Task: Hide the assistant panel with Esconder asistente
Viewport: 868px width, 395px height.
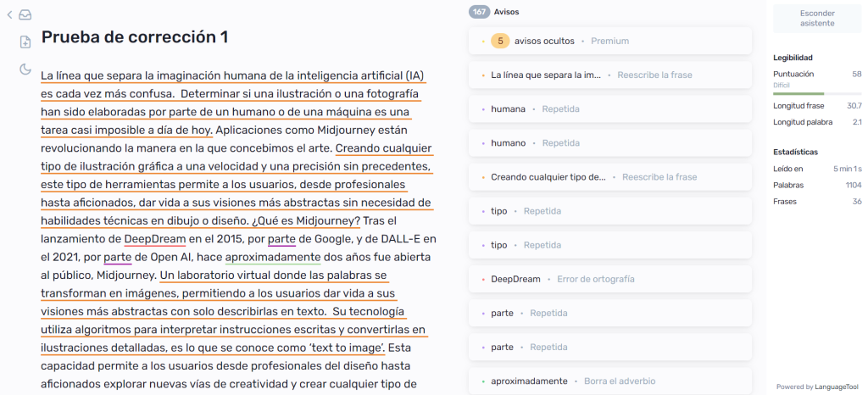Action: click(816, 18)
